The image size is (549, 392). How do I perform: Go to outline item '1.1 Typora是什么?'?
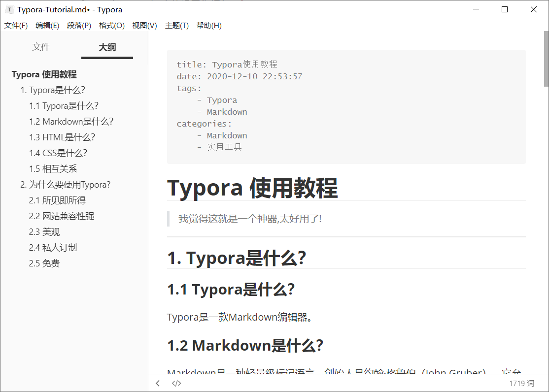[x=64, y=106]
